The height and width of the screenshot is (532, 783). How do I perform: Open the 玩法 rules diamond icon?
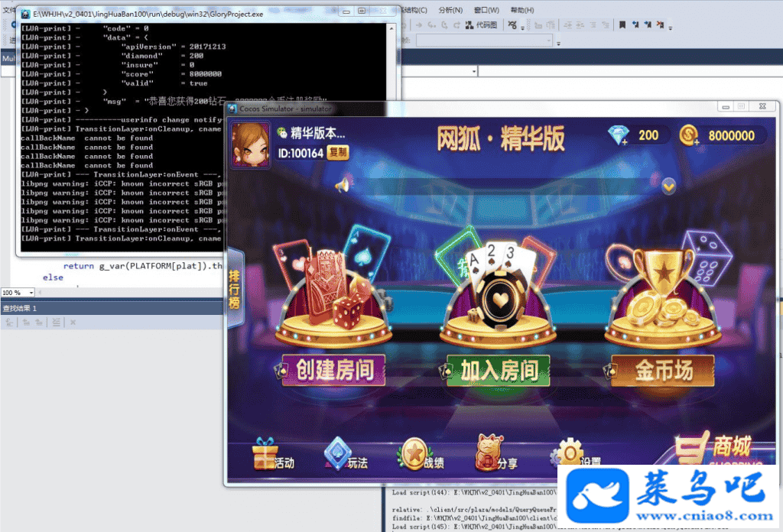click(x=339, y=454)
